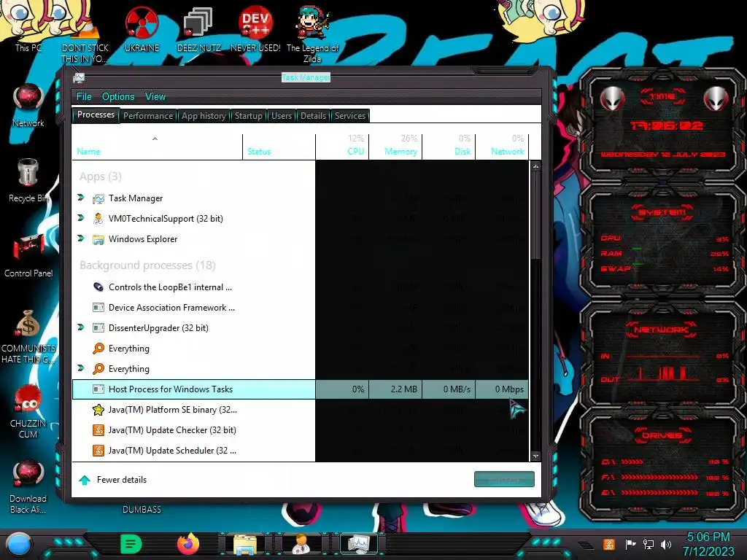Click the process list scroll-up arrow

coord(535,166)
